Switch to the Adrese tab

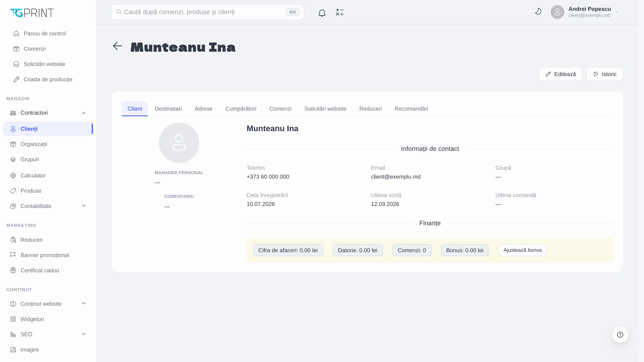tap(203, 109)
